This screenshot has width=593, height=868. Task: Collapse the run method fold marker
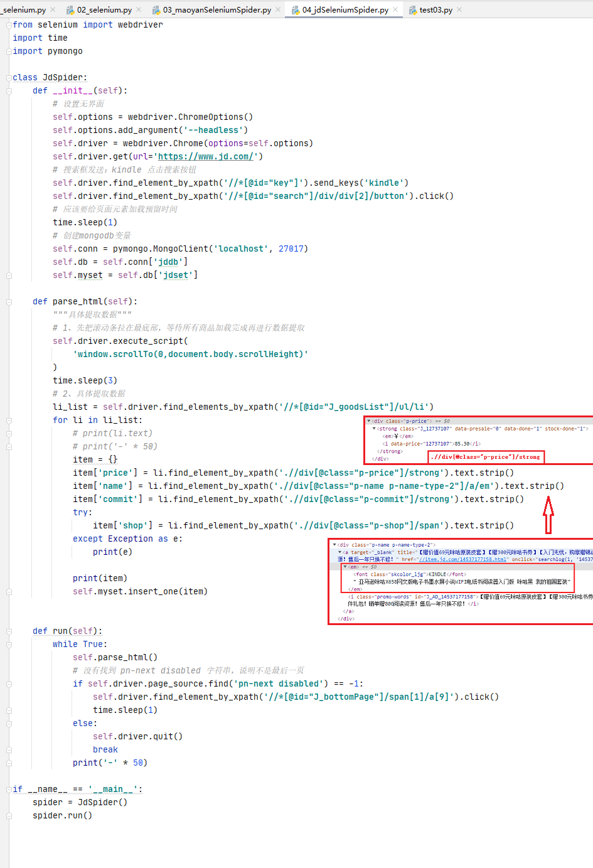click(9, 631)
